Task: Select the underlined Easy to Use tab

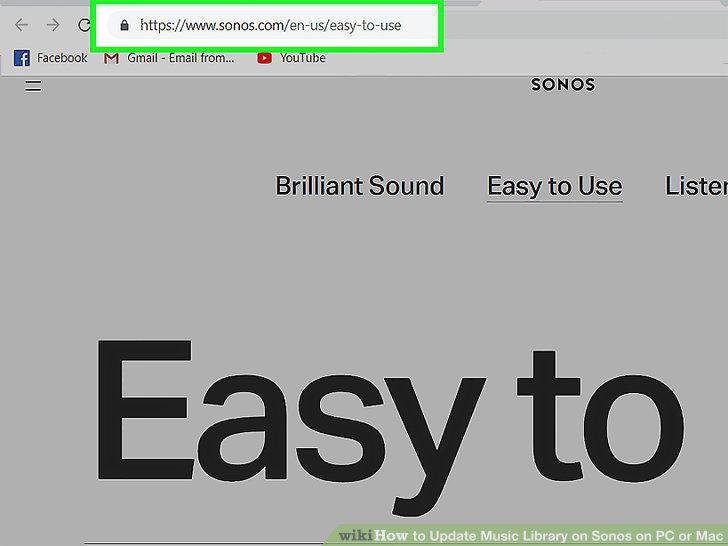Action: (x=554, y=187)
